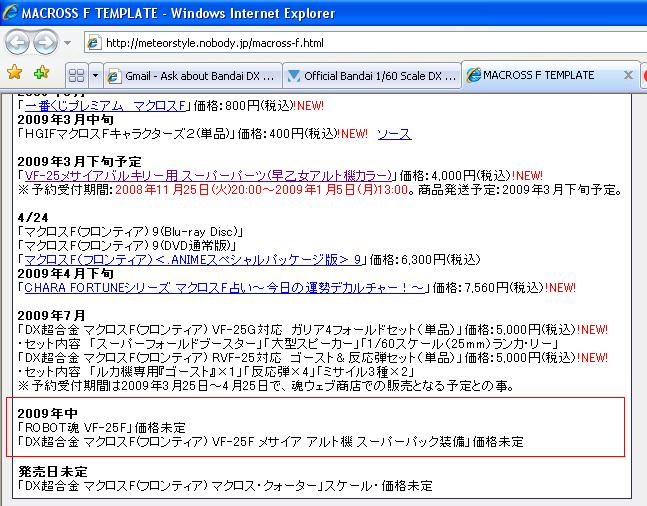Click the ROBOT魂 VF-25F 価格未定 line

[102, 428]
